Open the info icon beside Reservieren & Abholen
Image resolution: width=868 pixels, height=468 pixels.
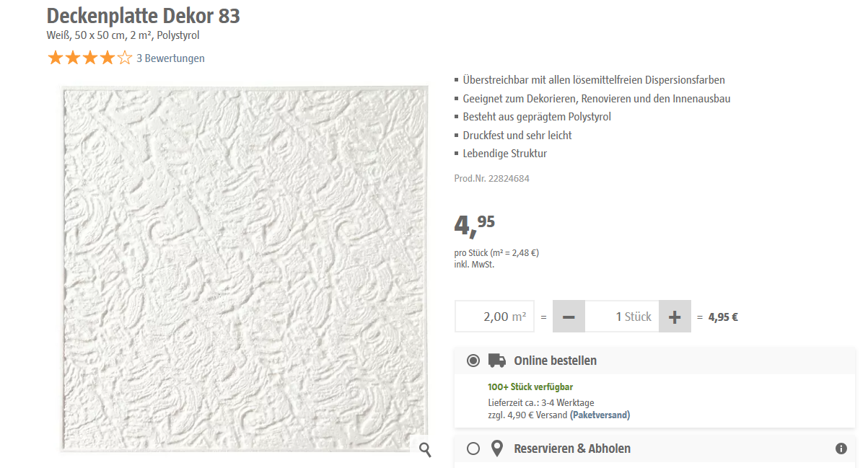tap(841, 449)
